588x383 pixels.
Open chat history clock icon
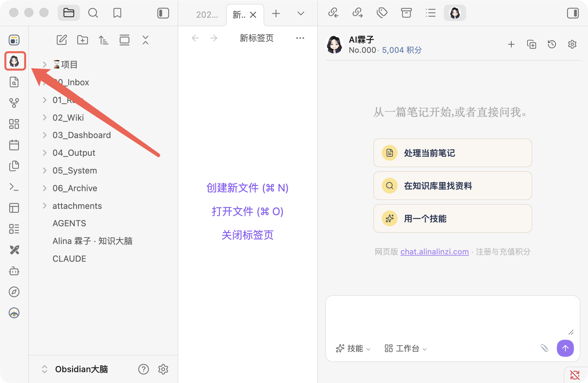552,44
